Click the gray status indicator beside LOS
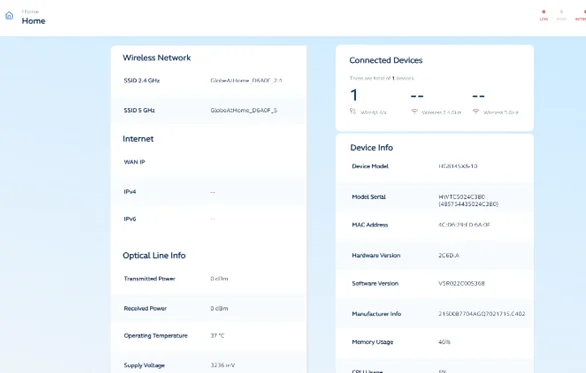Screen dimensions: 586x373 pyautogui.click(x=561, y=15)
